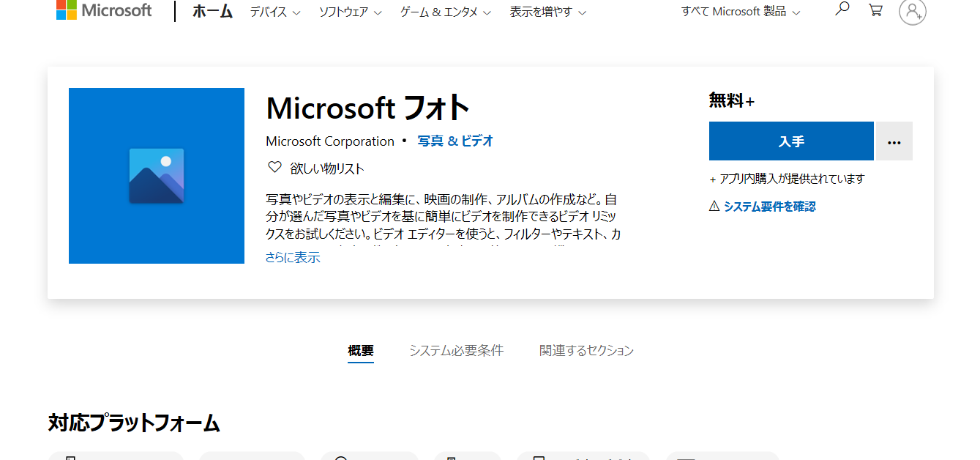The height and width of the screenshot is (460, 980).
Task: Switch to the システム必要条件 tab
Action: [x=456, y=351]
